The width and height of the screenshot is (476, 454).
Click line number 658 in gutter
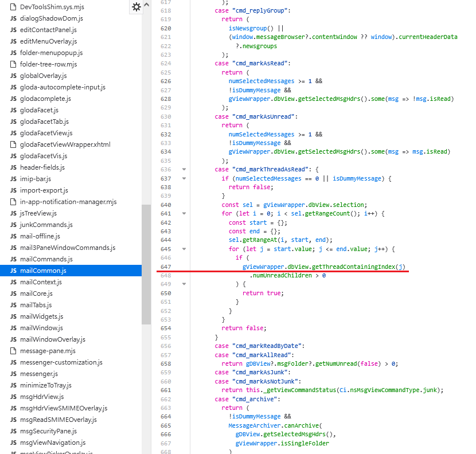point(166,363)
